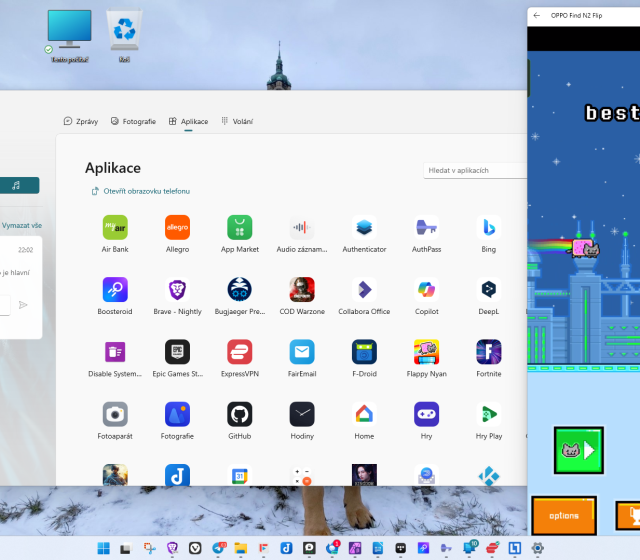Launch the Allegro app
Image resolution: width=640 pixels, height=560 pixels.
tap(177, 227)
